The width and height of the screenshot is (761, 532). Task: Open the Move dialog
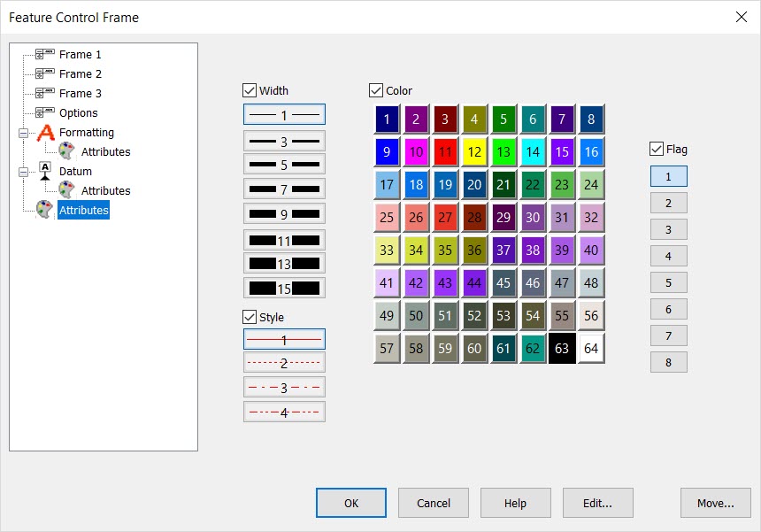pyautogui.click(x=715, y=503)
